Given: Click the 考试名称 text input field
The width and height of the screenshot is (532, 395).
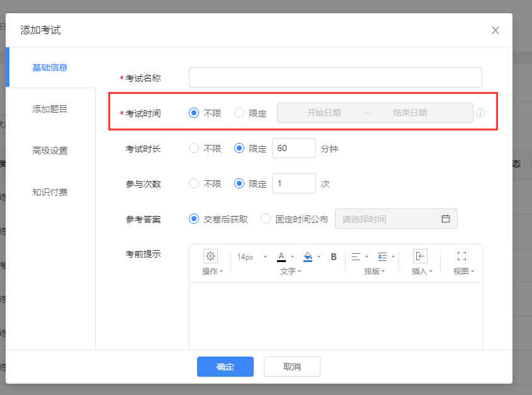Looking at the screenshot, I should click(334, 77).
